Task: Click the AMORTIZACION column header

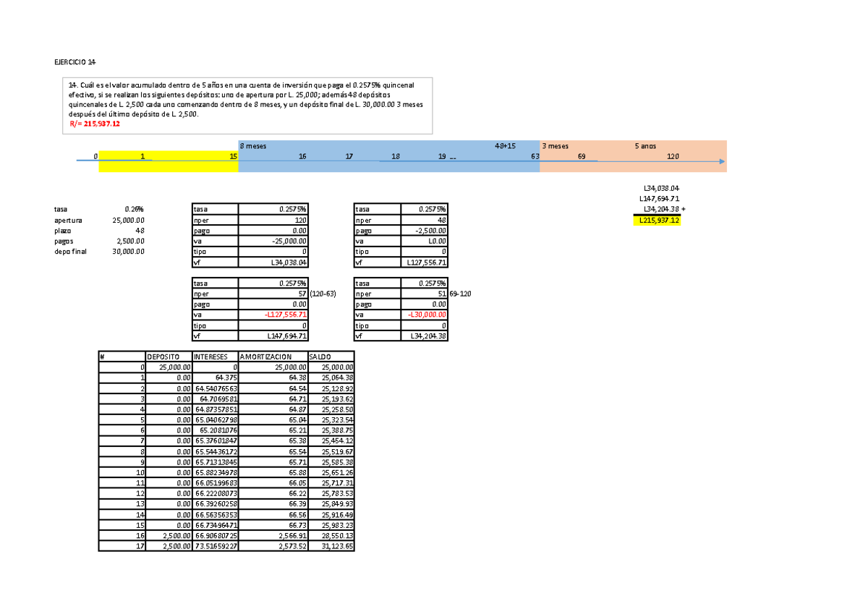Action: (265, 357)
